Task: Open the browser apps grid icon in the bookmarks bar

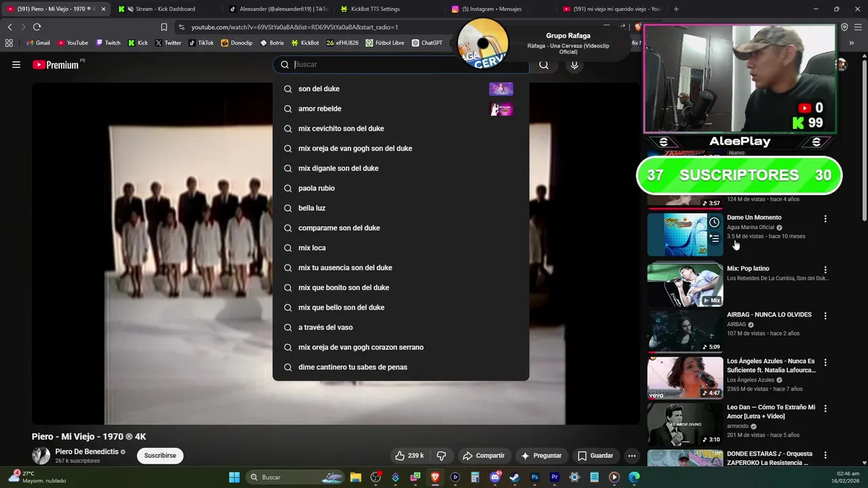Action: click(x=9, y=43)
